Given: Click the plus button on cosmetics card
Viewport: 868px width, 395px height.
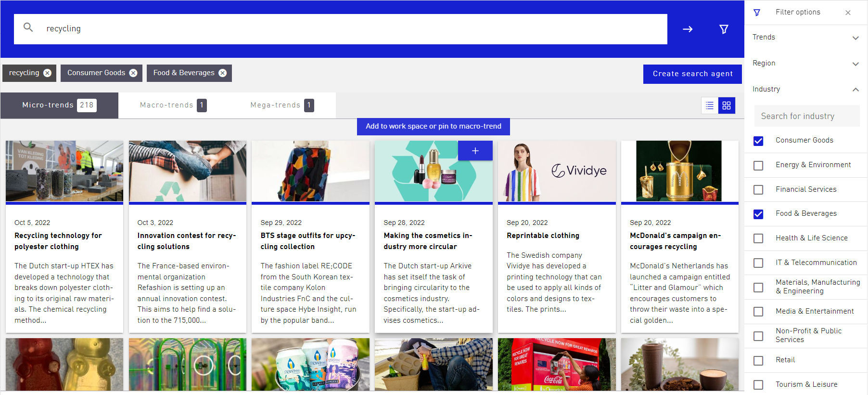Looking at the screenshot, I should pyautogui.click(x=475, y=151).
